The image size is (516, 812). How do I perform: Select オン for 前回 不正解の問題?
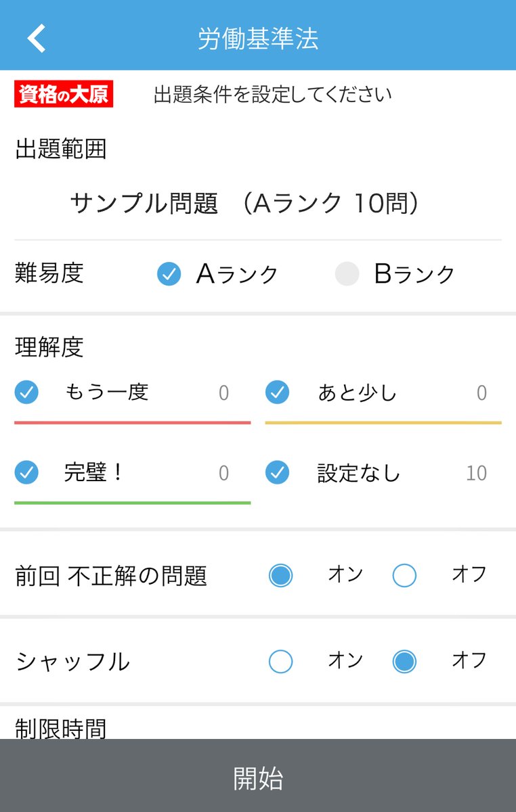pos(280,575)
